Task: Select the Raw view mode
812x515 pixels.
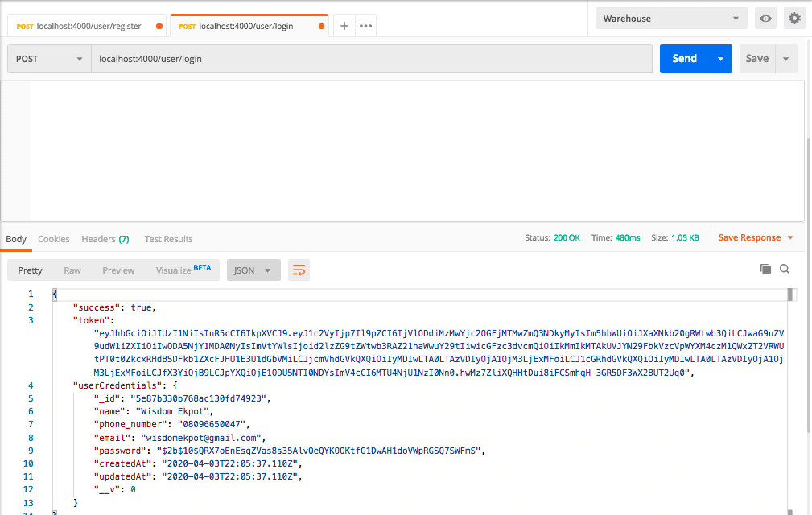Action: click(x=72, y=270)
